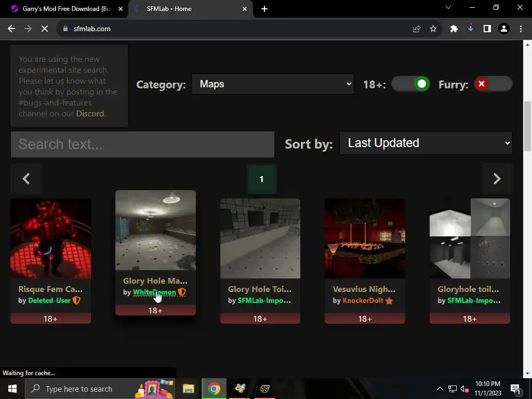Close the Garry's Mod Free Download tab
532x399 pixels.
point(121,9)
